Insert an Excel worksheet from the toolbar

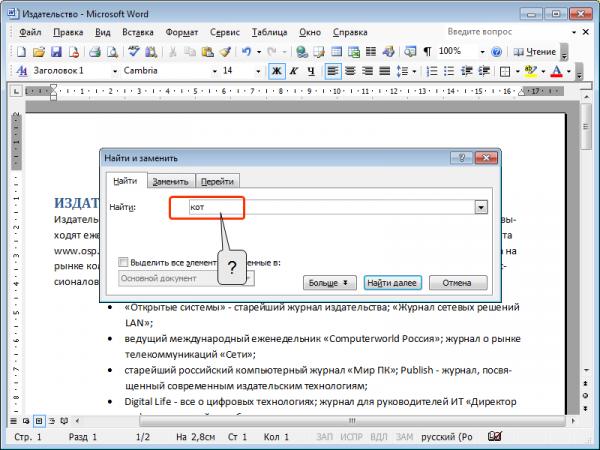[354, 52]
